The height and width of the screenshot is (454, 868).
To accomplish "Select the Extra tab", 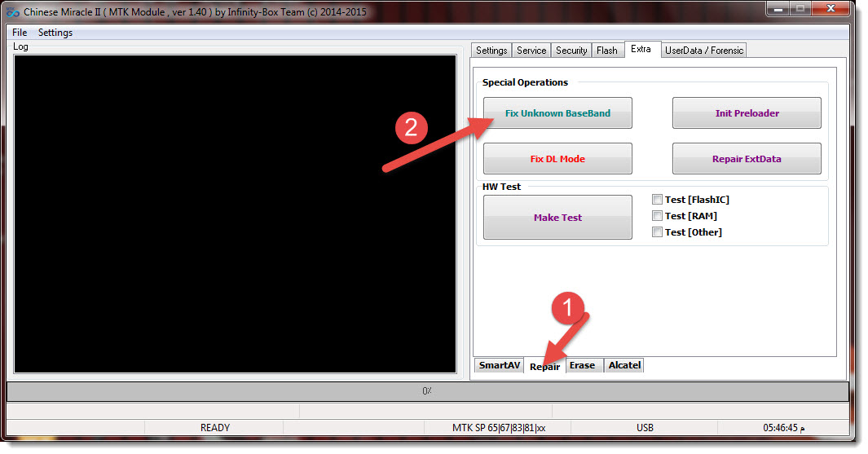I will coord(641,49).
